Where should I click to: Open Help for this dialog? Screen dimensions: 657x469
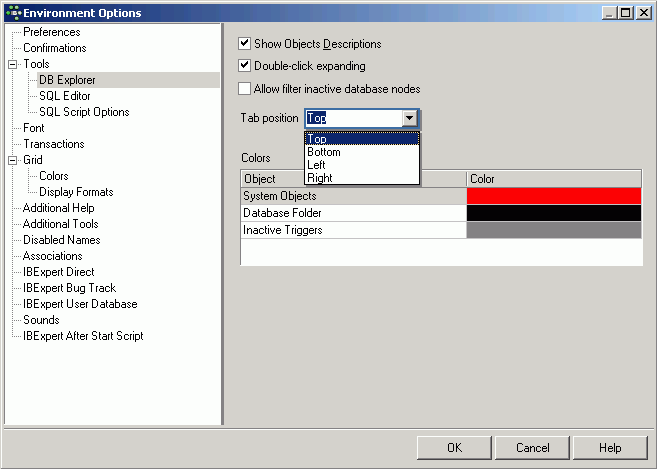610,448
